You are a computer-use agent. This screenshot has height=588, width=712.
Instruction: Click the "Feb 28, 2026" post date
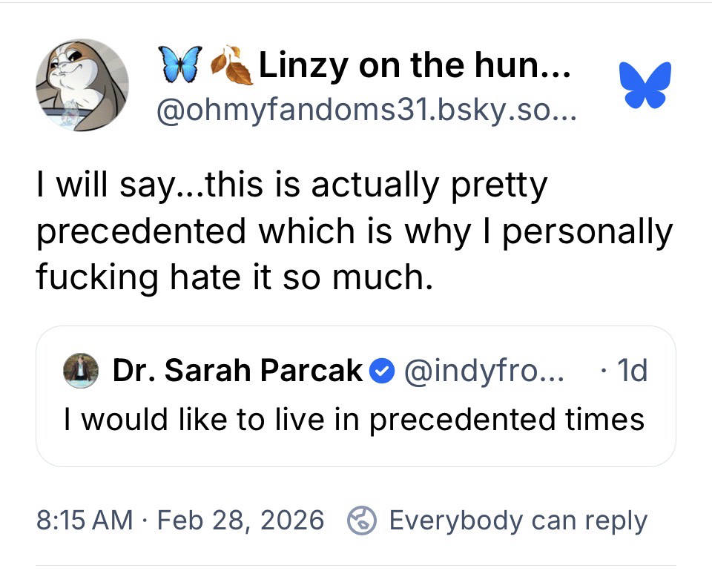(243, 521)
